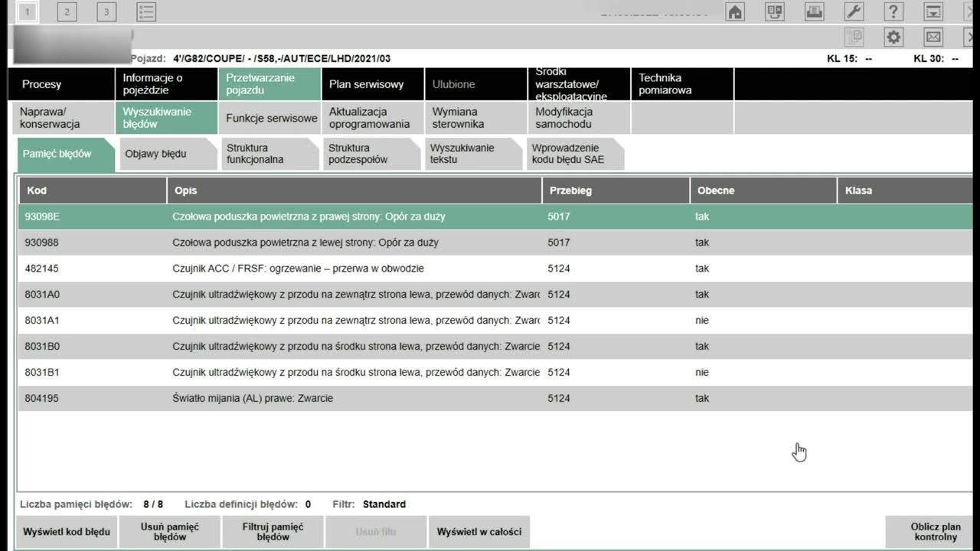Open the help question mark icon

[893, 11]
